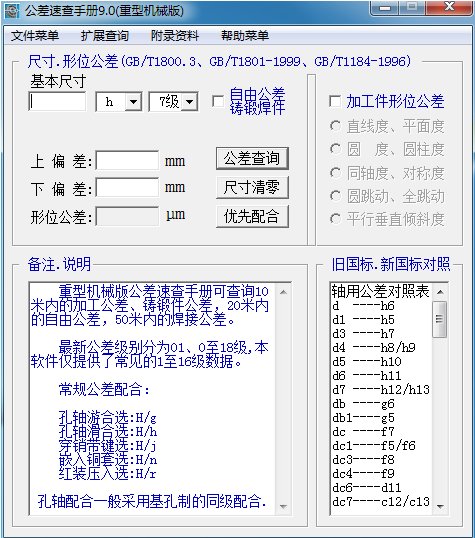Click up arrow of 轴用公差对照表 scrollbar
The width and height of the screenshot is (475, 538).
(x=440, y=292)
